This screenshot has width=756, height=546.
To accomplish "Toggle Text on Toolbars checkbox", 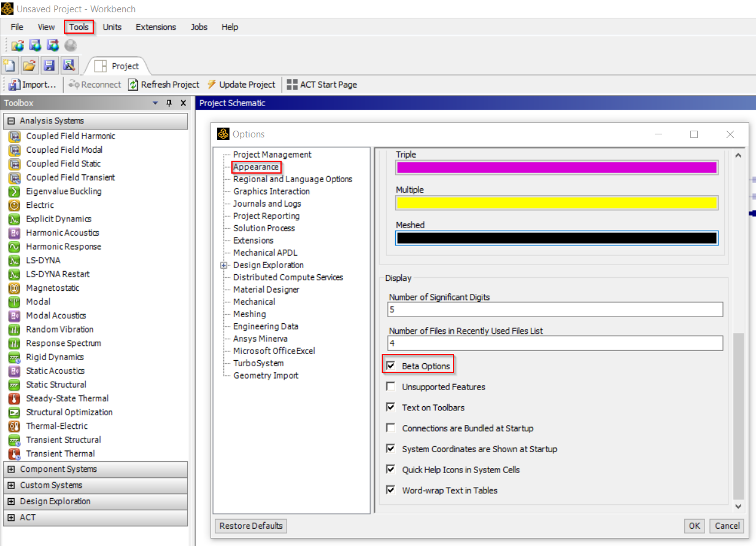I will coord(390,407).
